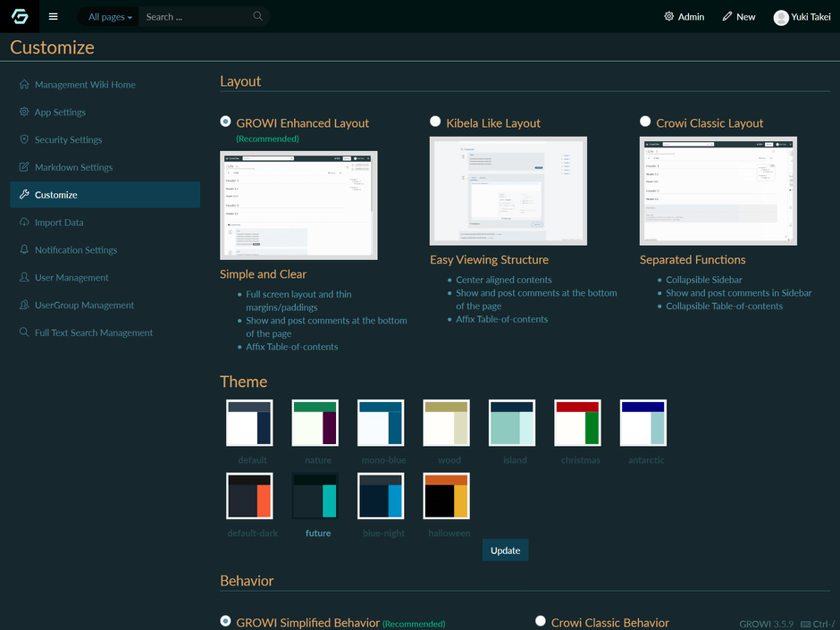Viewport: 840px width, 630px height.
Task: Click the New page pencil icon
Action: click(727, 16)
